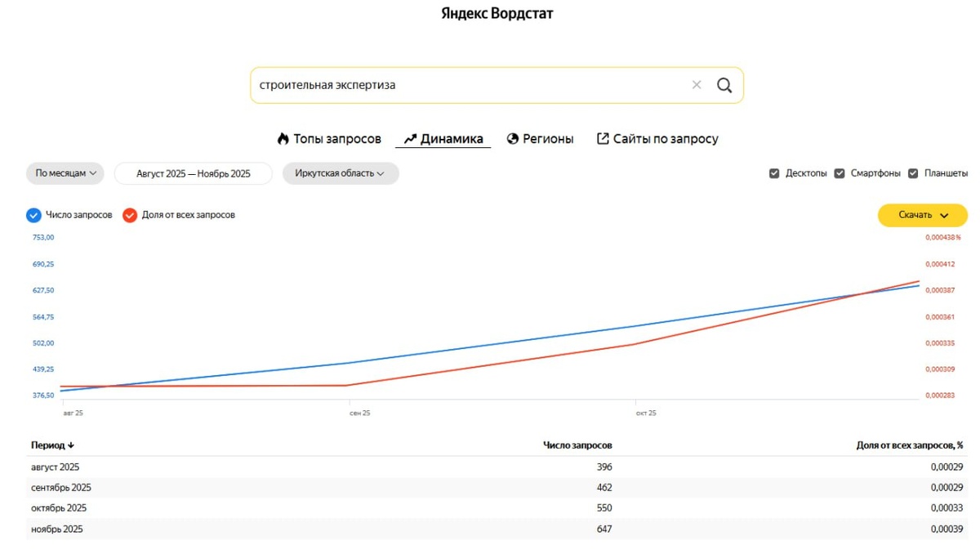The width and height of the screenshot is (980, 550).
Task: Click the share value 0,00033
Action: tap(947, 508)
